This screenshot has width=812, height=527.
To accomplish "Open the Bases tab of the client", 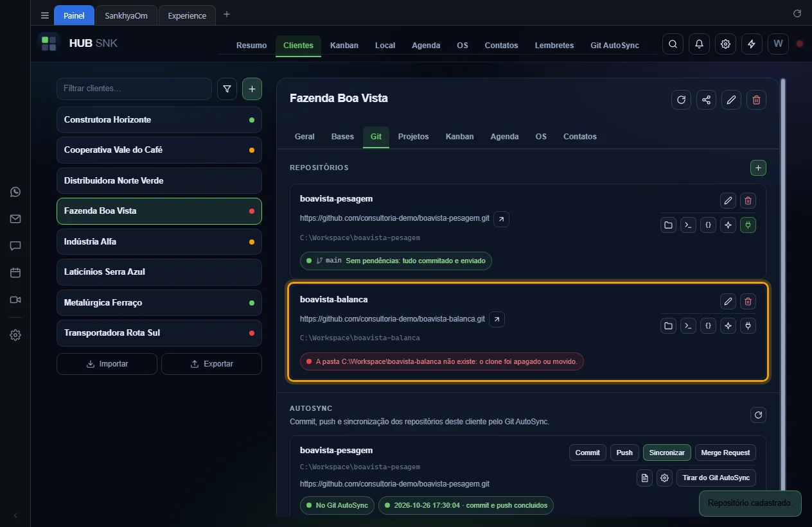I will point(342,137).
